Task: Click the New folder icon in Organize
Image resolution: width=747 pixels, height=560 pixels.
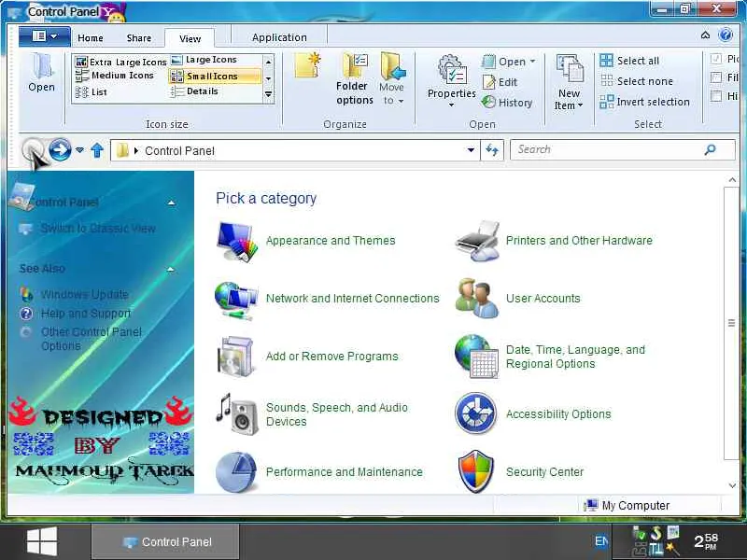Action: [307, 64]
